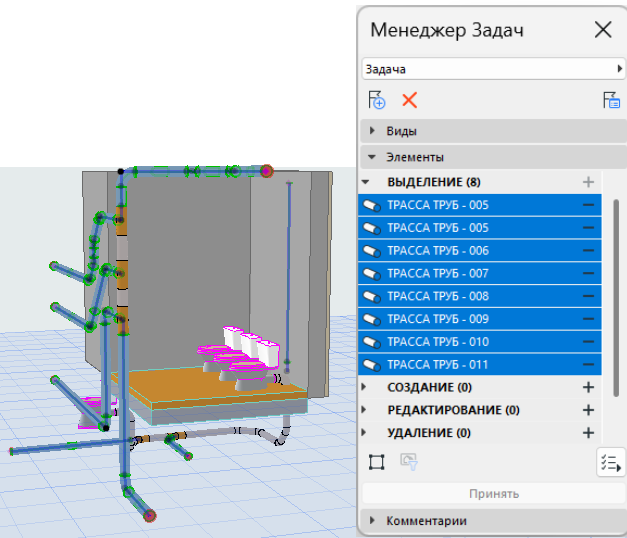
Task: Click pipe icon of ТРАССА ТРУБ - 006
Action: pos(371,251)
